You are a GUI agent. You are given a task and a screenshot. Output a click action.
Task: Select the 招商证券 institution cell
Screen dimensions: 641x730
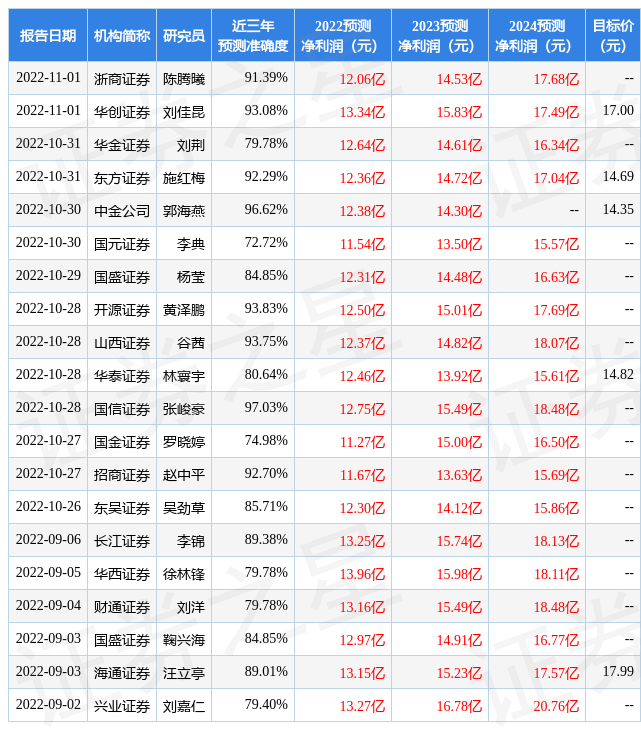(x=122, y=475)
